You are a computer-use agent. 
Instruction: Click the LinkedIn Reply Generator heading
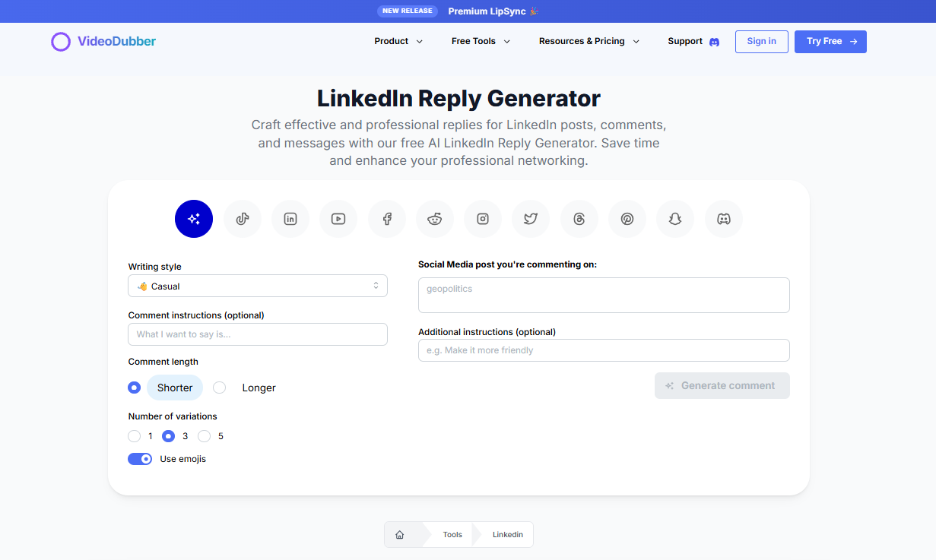[458, 99]
